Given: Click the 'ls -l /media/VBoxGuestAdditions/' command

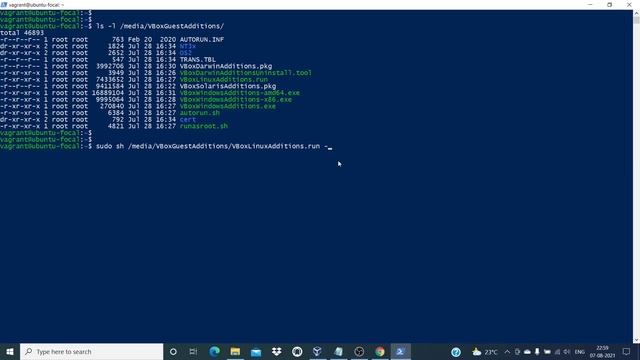Looking at the screenshot, I should click(x=160, y=26).
